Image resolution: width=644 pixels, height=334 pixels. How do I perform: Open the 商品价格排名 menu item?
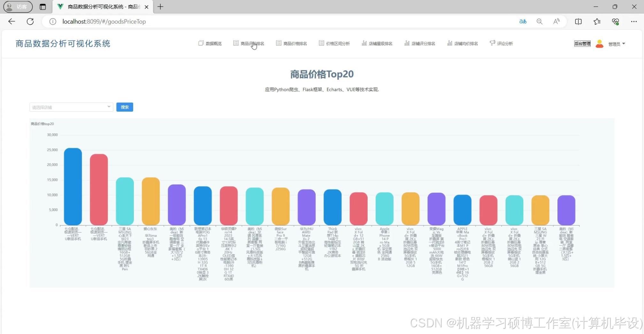pyautogui.click(x=291, y=43)
